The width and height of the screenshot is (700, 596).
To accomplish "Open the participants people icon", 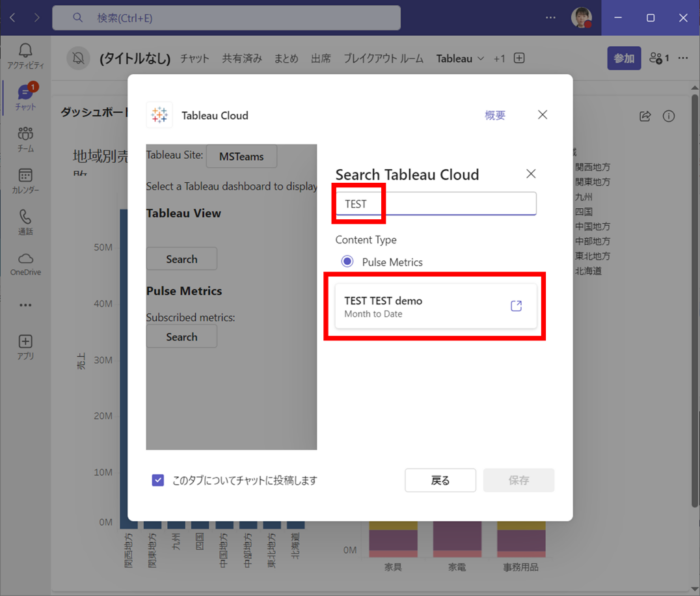I will (x=659, y=58).
